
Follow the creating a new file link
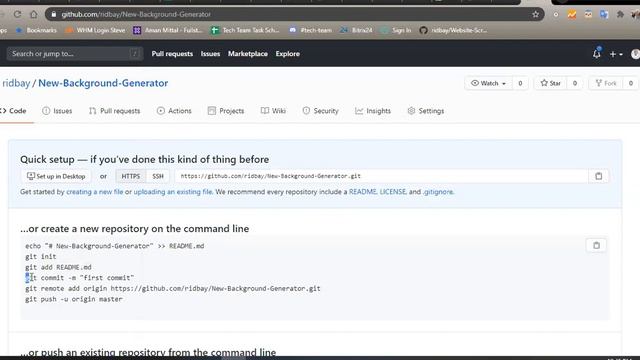94,192
